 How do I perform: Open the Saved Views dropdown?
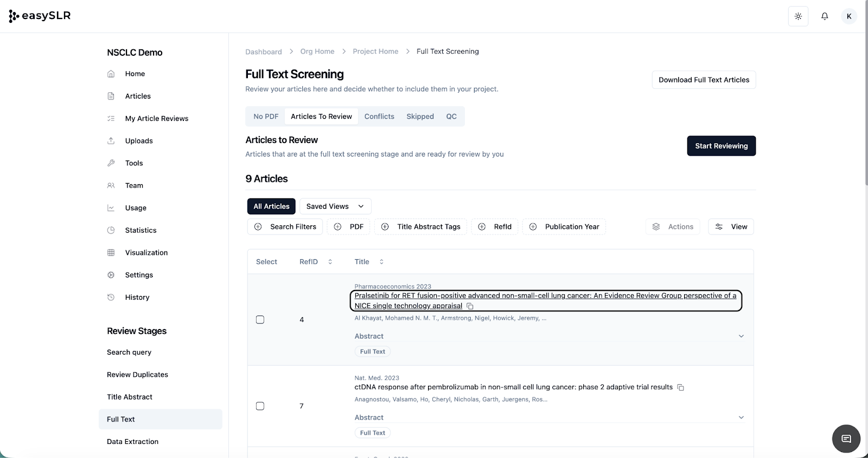335,207
